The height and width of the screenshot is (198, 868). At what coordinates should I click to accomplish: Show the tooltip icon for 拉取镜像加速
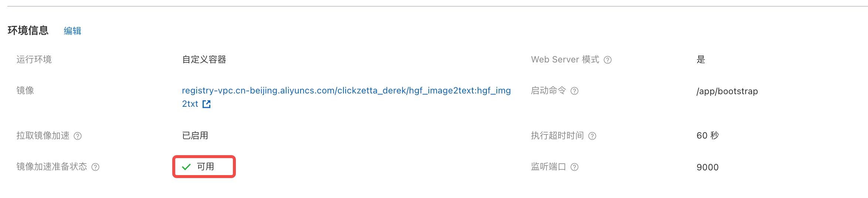coord(78,136)
